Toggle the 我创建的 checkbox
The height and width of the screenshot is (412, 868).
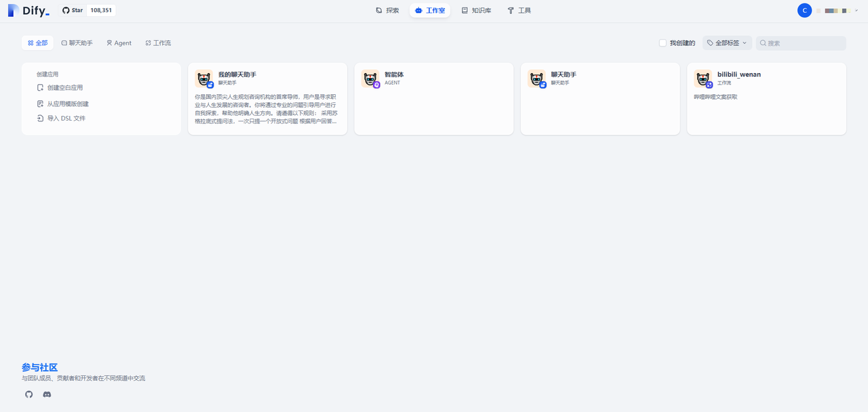tap(663, 43)
